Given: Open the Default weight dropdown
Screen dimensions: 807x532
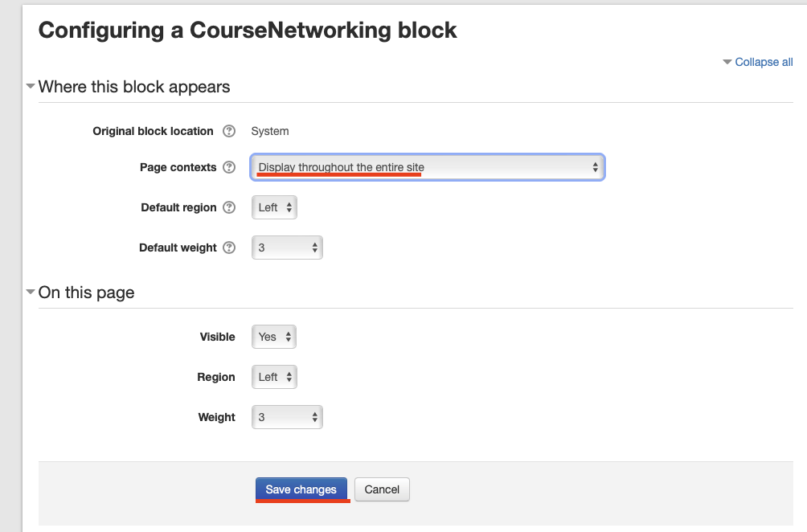Looking at the screenshot, I should (287, 248).
